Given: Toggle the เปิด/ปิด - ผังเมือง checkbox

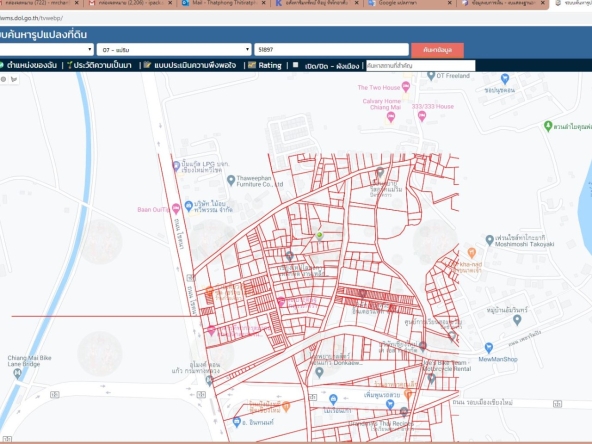Looking at the screenshot, I should tap(296, 65).
